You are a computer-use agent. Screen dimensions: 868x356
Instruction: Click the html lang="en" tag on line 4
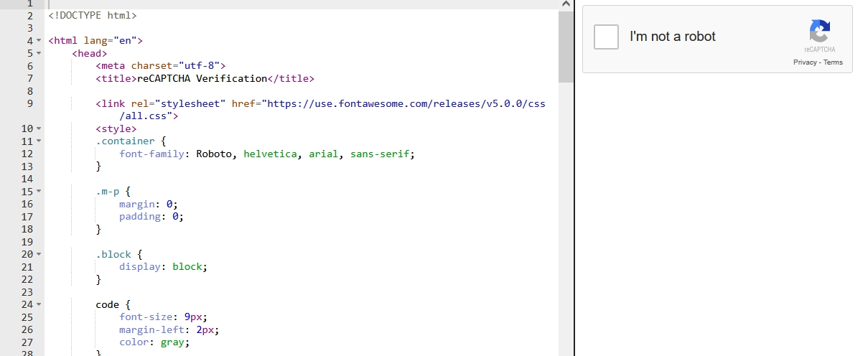point(95,40)
